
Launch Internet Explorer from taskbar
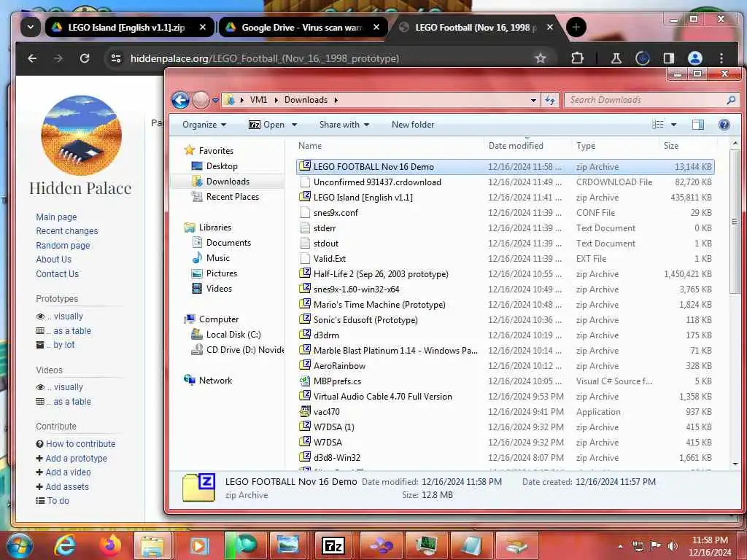(64, 545)
